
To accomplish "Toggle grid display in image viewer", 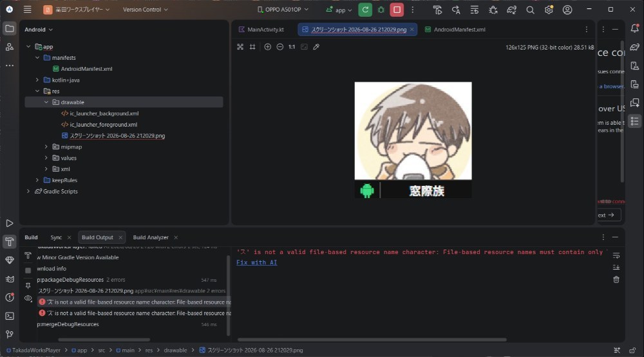I will (x=252, y=47).
